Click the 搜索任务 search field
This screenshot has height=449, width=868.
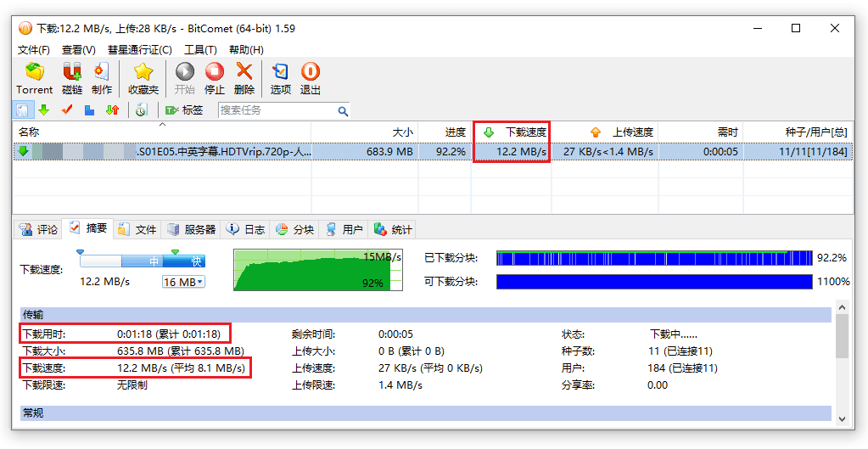tap(277, 110)
